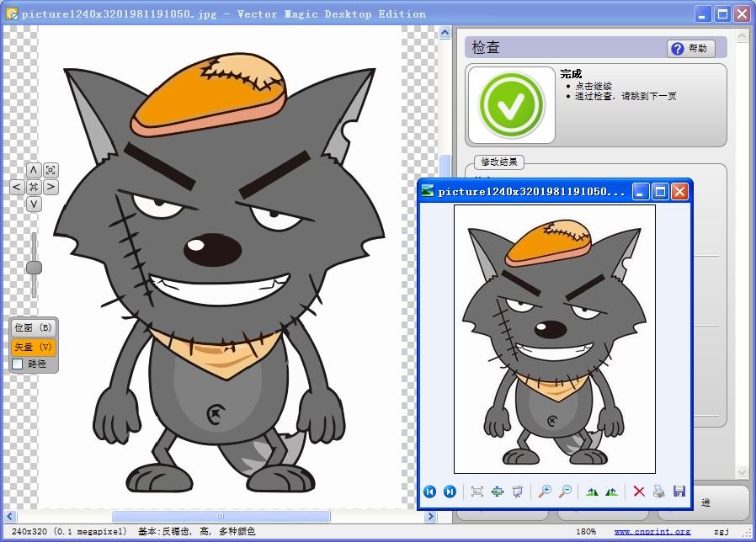Save a copy with the floppy disk icon

tap(679, 492)
